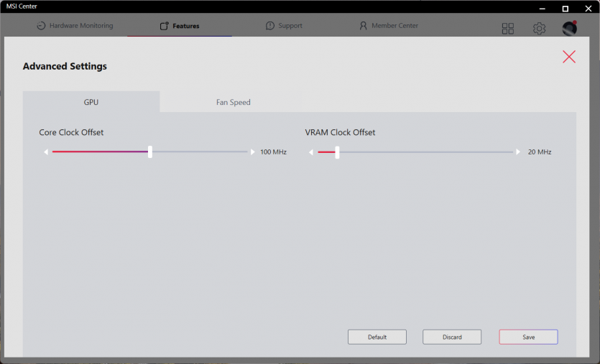Click Discard to revert changes
The image size is (600, 364).
pos(452,337)
